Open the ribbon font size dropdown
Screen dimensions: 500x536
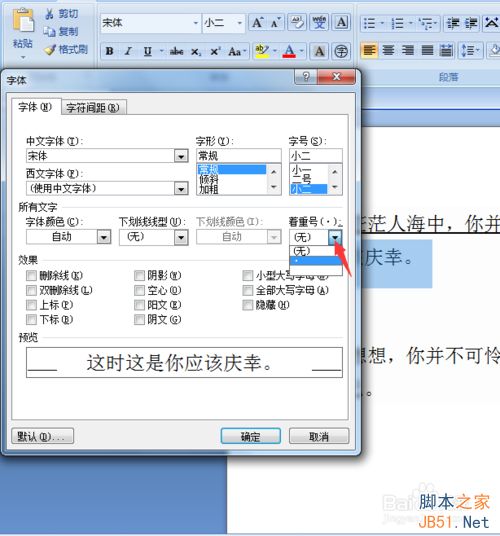pyautogui.click(x=240, y=23)
